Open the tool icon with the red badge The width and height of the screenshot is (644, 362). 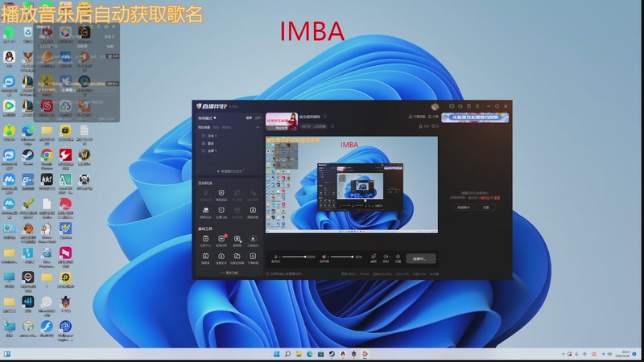tap(222, 240)
